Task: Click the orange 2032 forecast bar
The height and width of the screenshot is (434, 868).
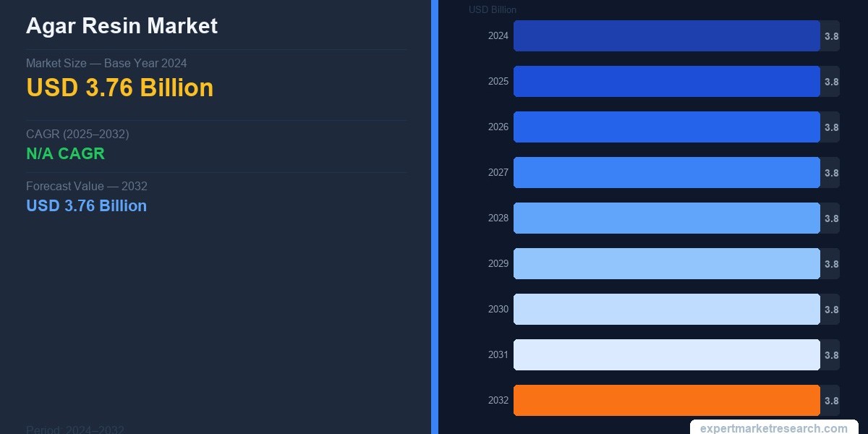Action: pos(666,401)
